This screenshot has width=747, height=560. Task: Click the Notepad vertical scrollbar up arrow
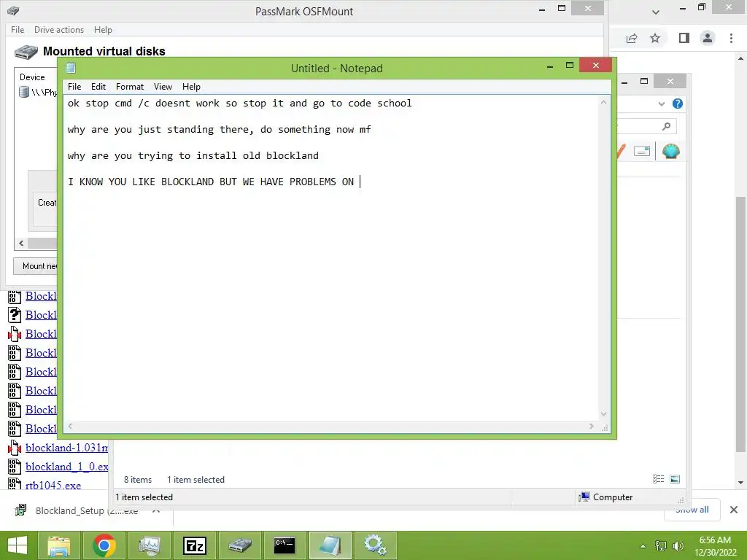tap(603, 102)
